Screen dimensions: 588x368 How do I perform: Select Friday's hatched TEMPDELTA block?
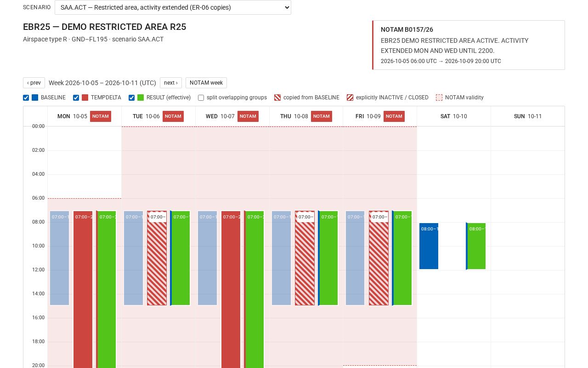click(x=379, y=258)
